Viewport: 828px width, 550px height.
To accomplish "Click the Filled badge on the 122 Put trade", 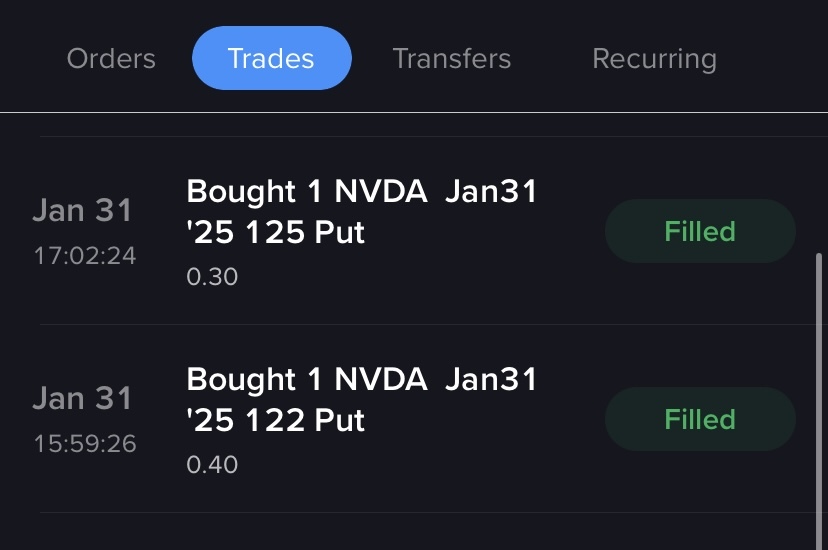I will pyautogui.click(x=700, y=420).
